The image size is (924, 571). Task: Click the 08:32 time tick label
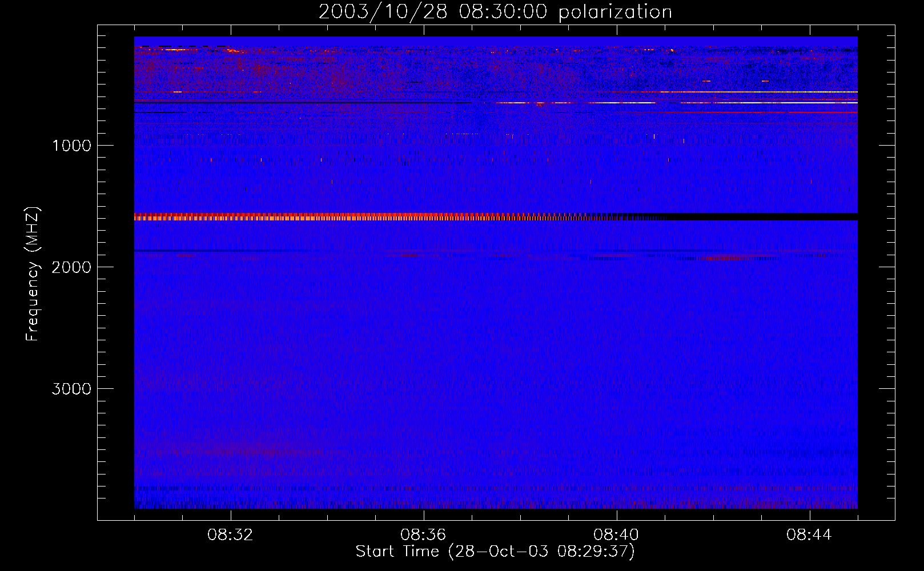[x=231, y=535]
